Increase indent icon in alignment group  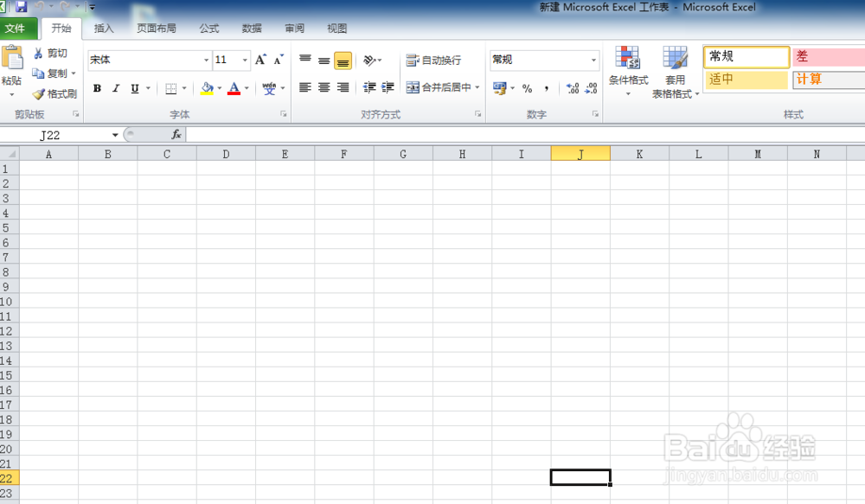click(388, 87)
